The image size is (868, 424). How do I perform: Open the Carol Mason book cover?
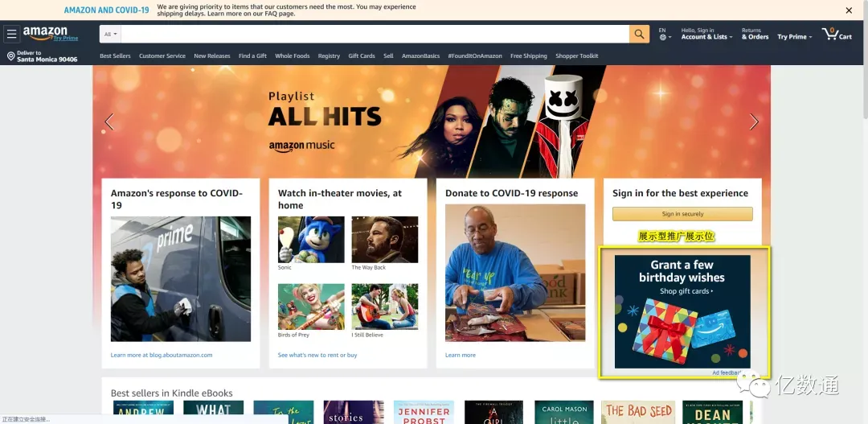pos(564,413)
